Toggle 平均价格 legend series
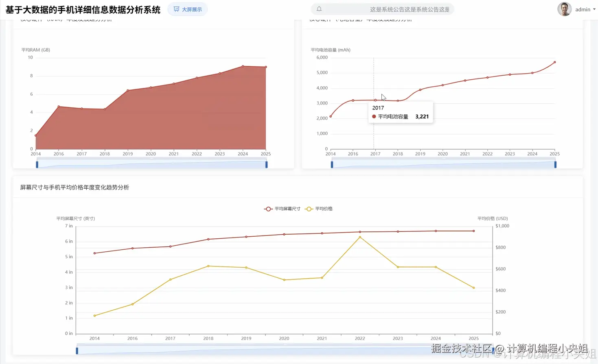Viewport: 598px width, 364px height. [319, 209]
